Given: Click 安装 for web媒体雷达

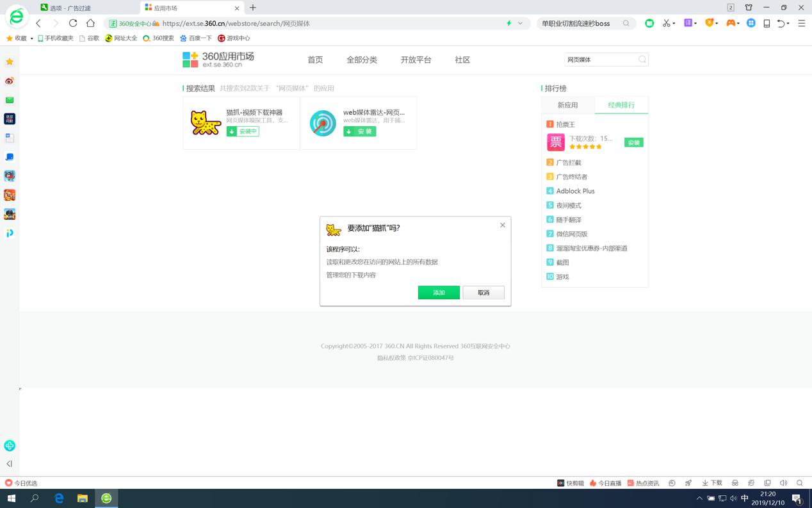Looking at the screenshot, I should point(359,131).
